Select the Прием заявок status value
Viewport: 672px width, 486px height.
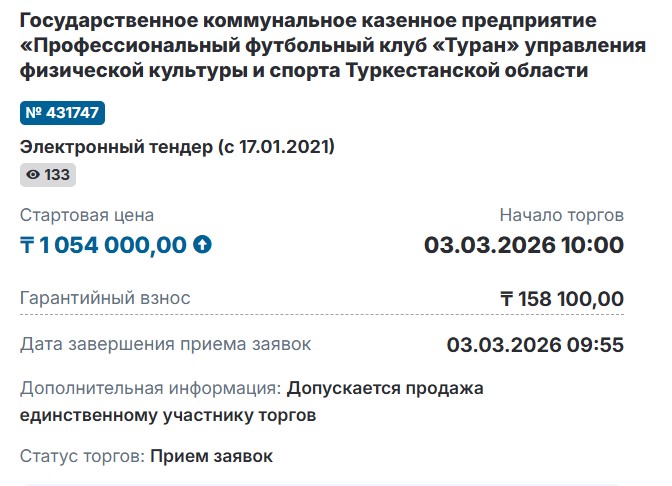pos(211,457)
